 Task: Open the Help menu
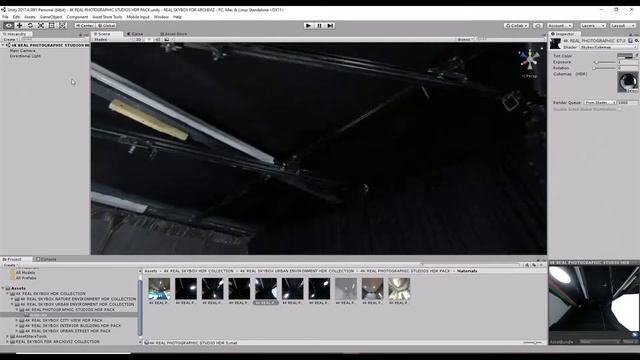click(x=177, y=17)
